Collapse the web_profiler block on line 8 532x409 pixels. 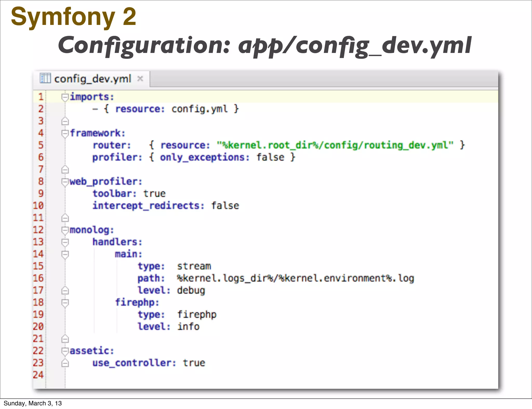point(65,182)
